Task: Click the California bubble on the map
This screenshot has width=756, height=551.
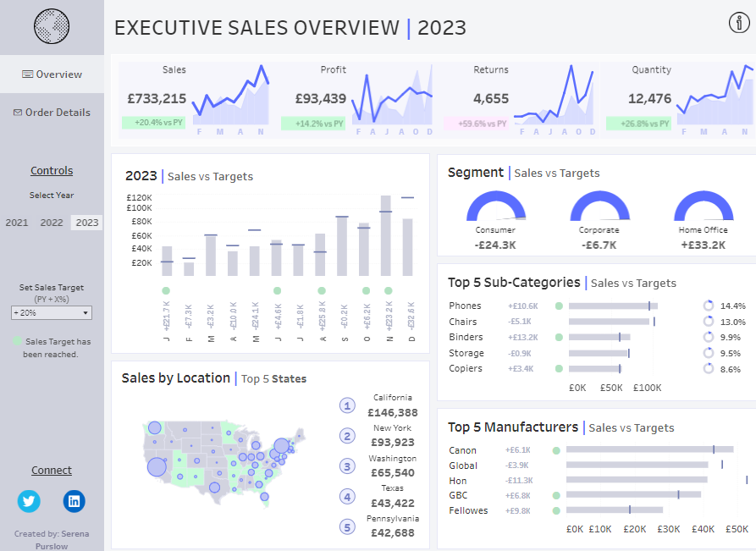Action: [x=157, y=467]
